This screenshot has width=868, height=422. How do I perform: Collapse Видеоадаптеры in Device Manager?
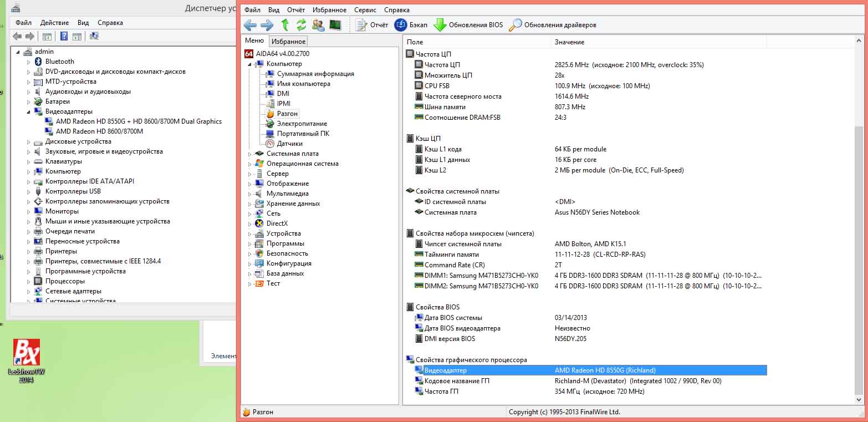29,111
